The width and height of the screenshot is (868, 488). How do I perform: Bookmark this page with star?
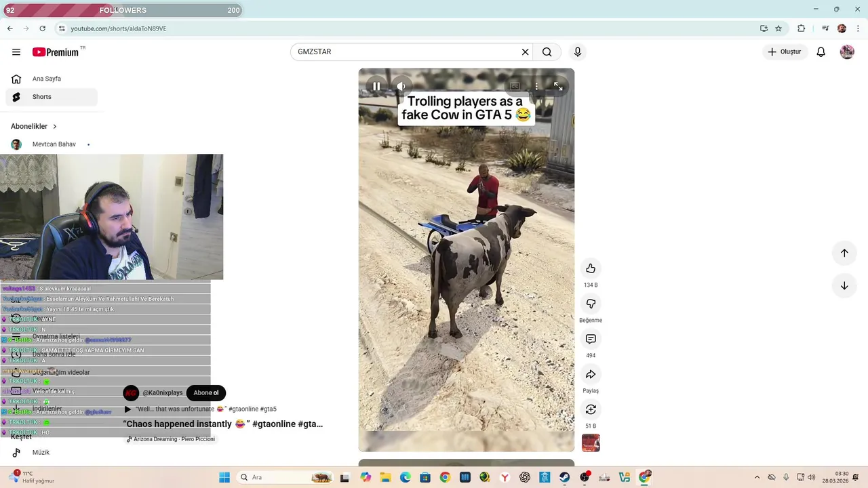tap(778, 28)
